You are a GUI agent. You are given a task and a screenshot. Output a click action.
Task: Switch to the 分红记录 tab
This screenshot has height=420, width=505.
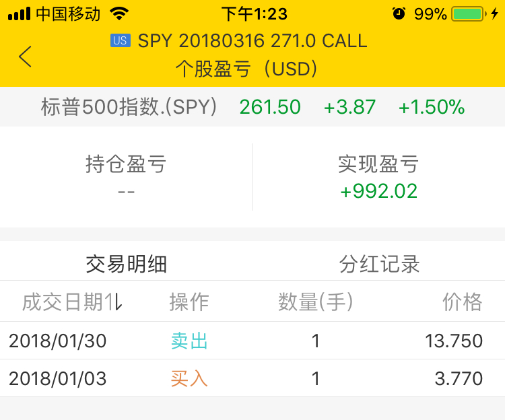click(x=379, y=265)
